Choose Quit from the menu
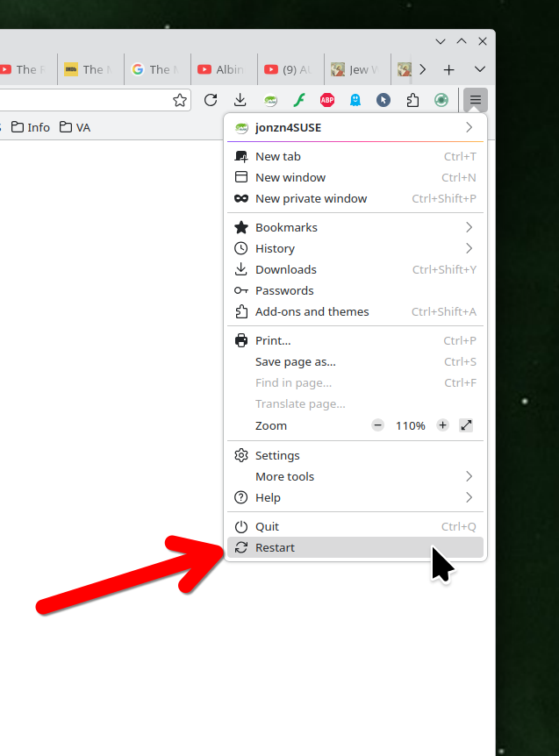 (x=355, y=527)
